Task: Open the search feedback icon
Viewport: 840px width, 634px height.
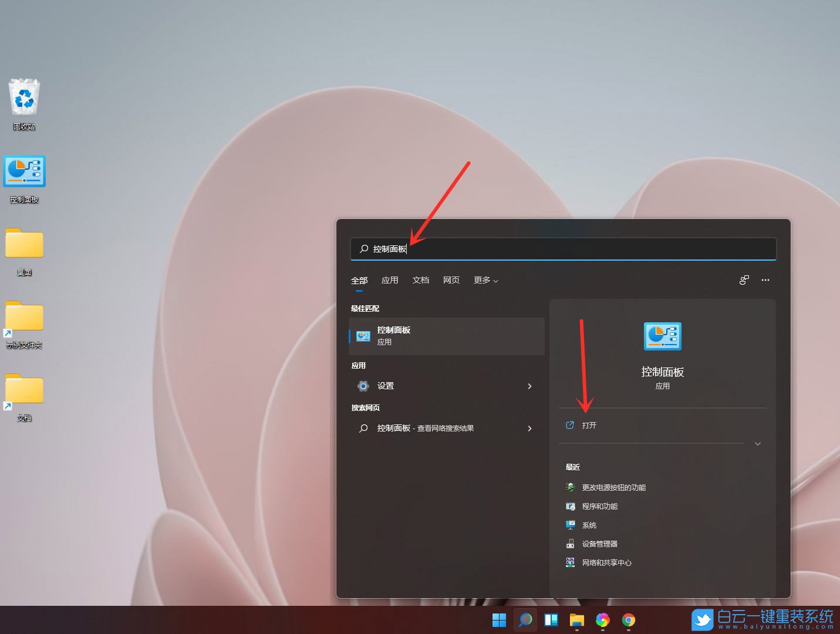Action: (x=744, y=280)
